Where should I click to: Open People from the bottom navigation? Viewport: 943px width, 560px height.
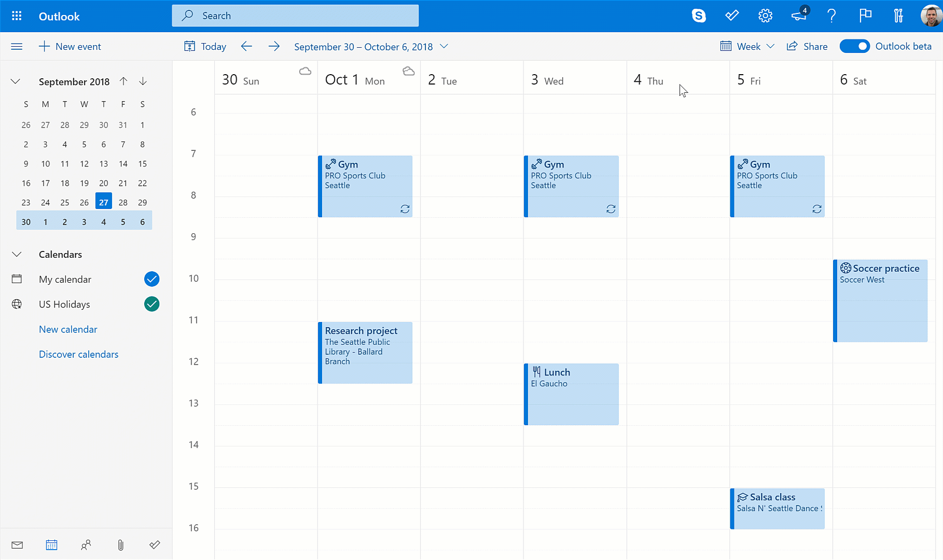[x=86, y=545]
